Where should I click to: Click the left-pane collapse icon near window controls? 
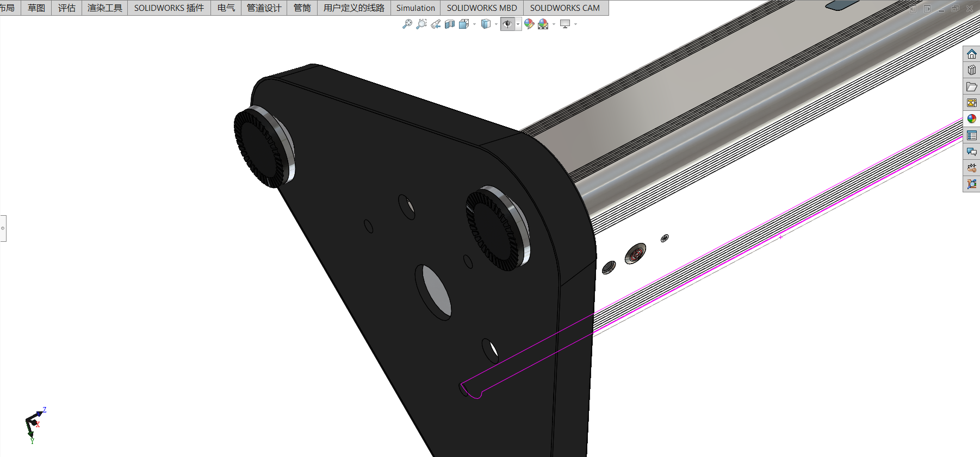coord(913,9)
